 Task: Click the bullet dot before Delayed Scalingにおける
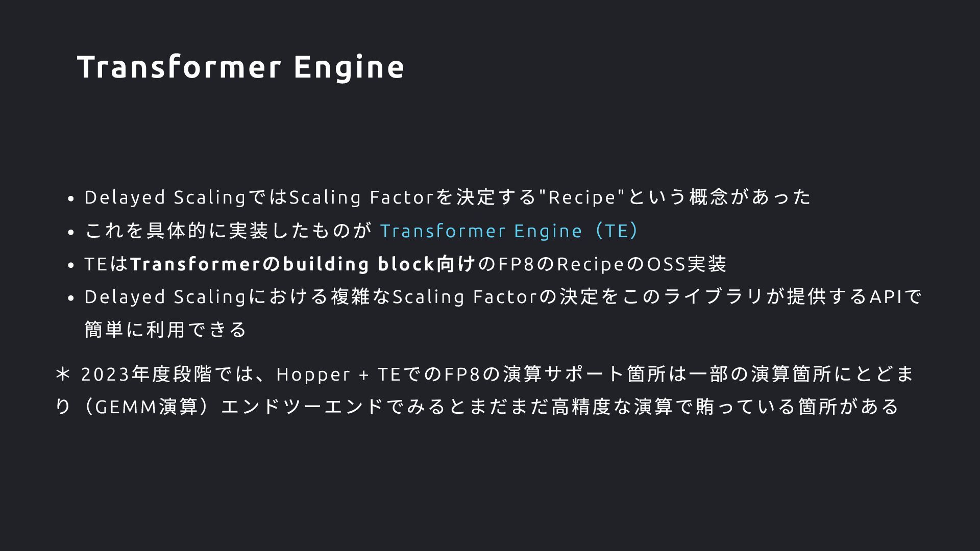[71, 298]
